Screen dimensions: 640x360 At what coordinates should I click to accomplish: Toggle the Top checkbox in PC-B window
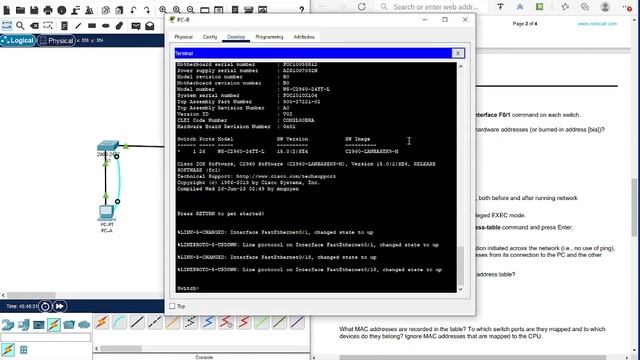tap(172, 306)
